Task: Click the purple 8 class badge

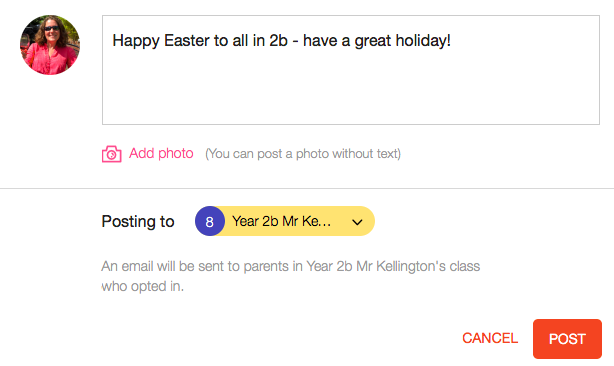Action: [x=210, y=221]
